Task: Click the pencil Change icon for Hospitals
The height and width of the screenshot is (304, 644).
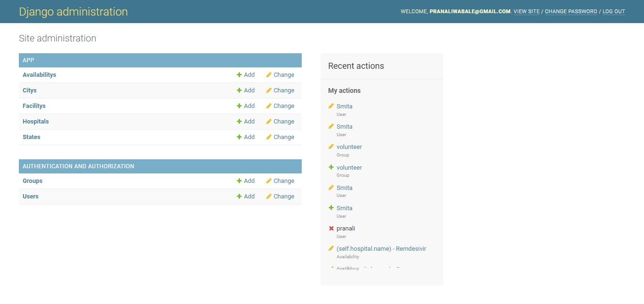Action: (268, 121)
